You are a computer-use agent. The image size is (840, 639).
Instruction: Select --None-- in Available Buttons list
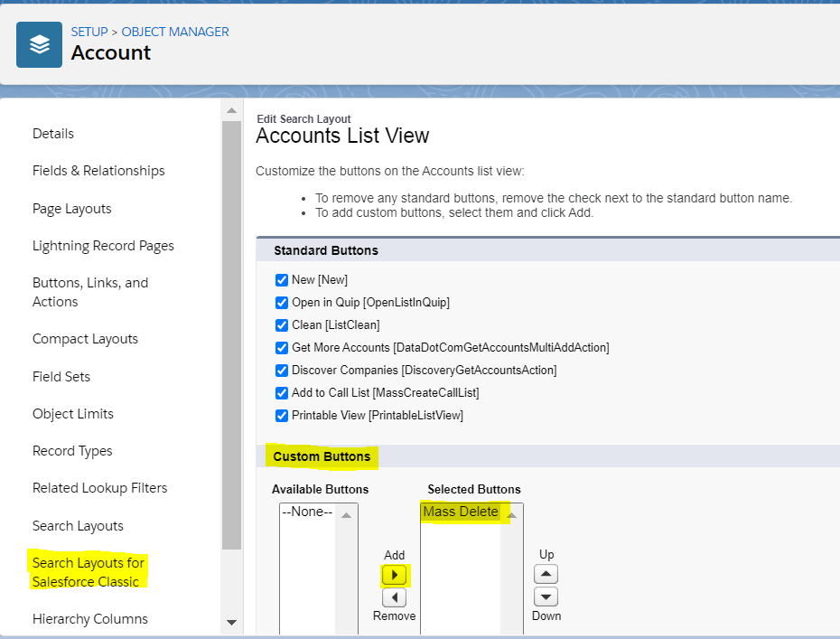[307, 512]
